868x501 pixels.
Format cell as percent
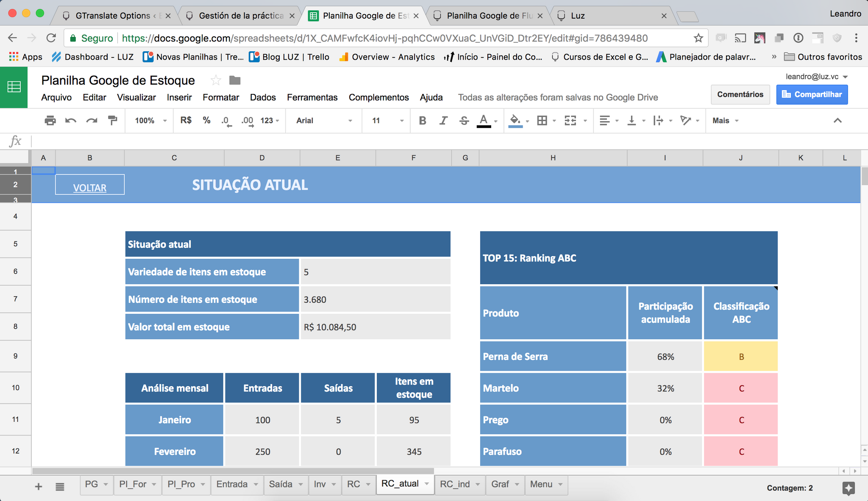tap(207, 120)
